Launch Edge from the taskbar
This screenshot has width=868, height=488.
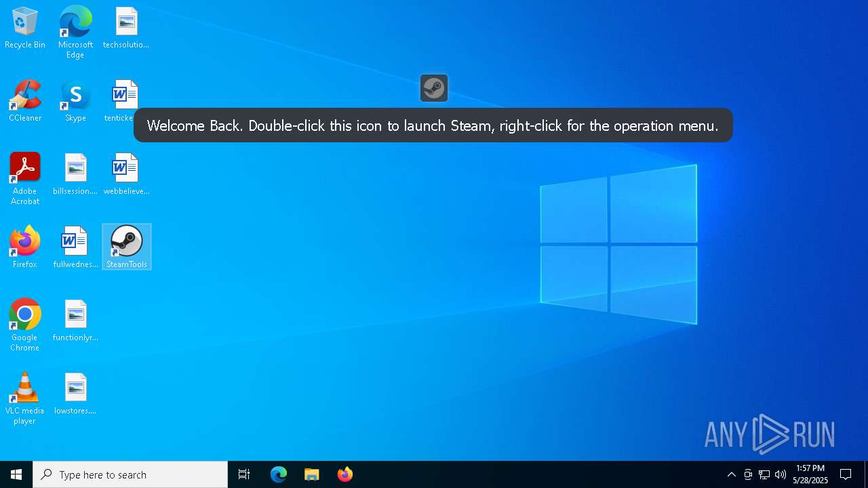point(279,474)
